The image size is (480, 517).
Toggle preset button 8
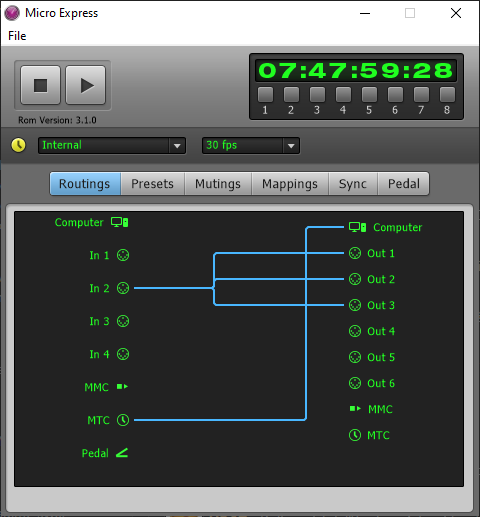(447, 95)
